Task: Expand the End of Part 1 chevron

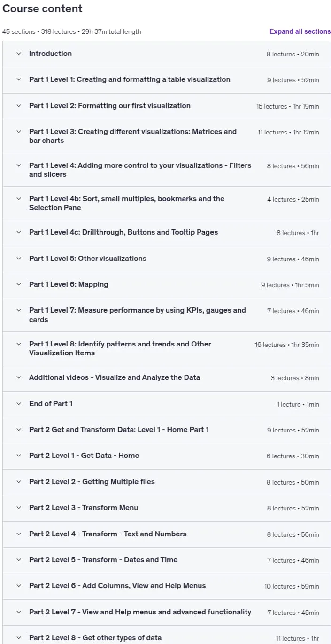Action: pyautogui.click(x=19, y=404)
